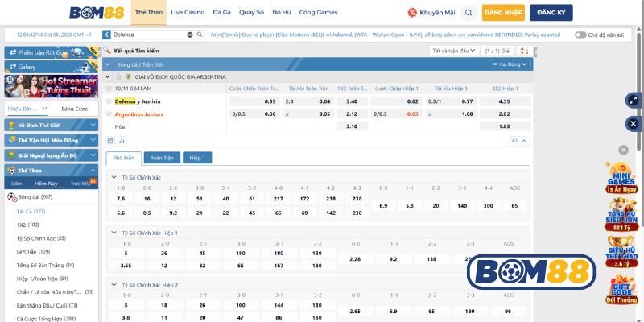644x322 pixels.
Task: Collapse the Giải Vô Địch Quốc Gia Argentina league
Action: 108,76
